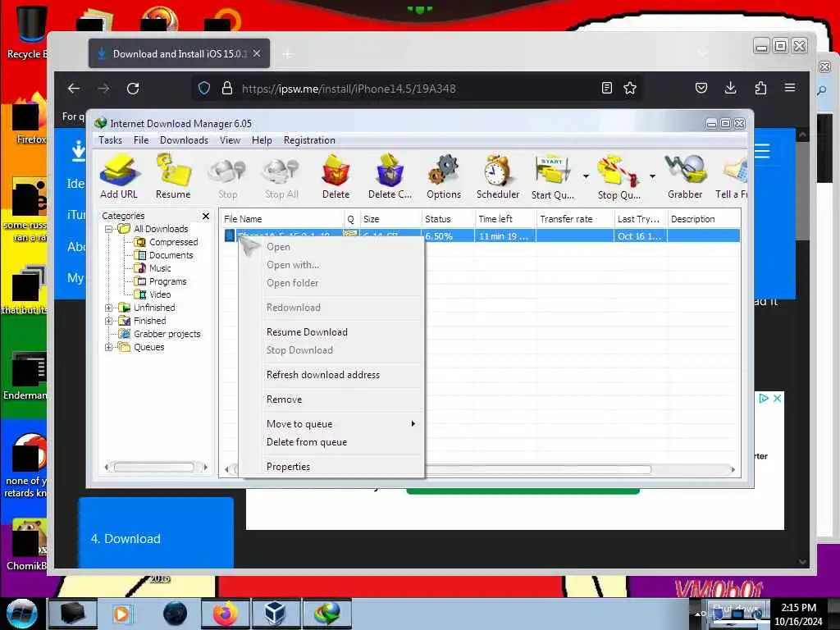Click IDM icon in taskbar
The image size is (840, 630).
(x=327, y=614)
